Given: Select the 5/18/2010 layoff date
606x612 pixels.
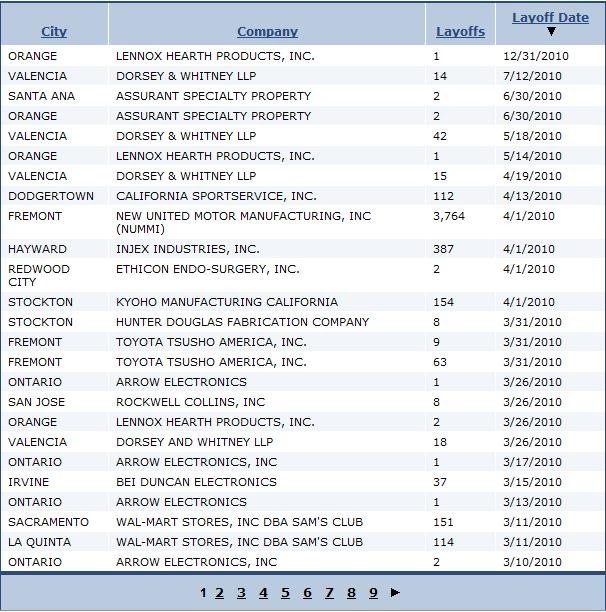Looking at the screenshot, I should (532, 136).
